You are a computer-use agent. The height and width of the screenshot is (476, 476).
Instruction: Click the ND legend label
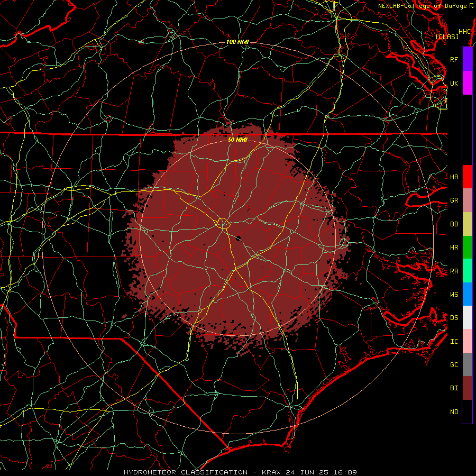[x=454, y=412]
